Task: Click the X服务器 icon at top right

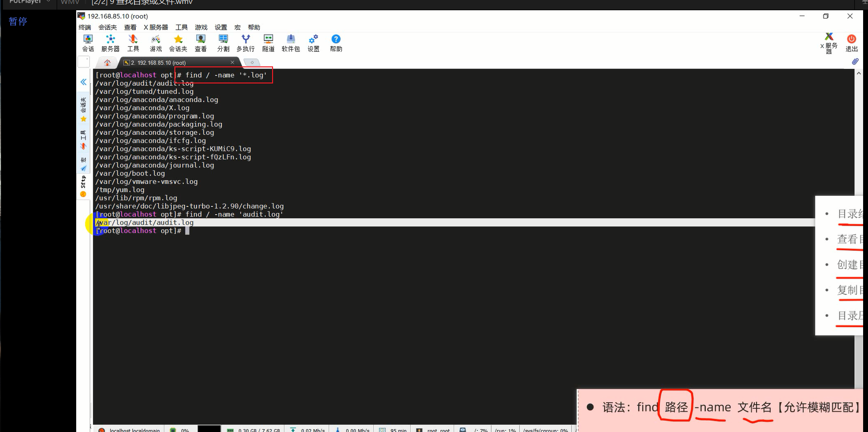Action: tap(829, 43)
